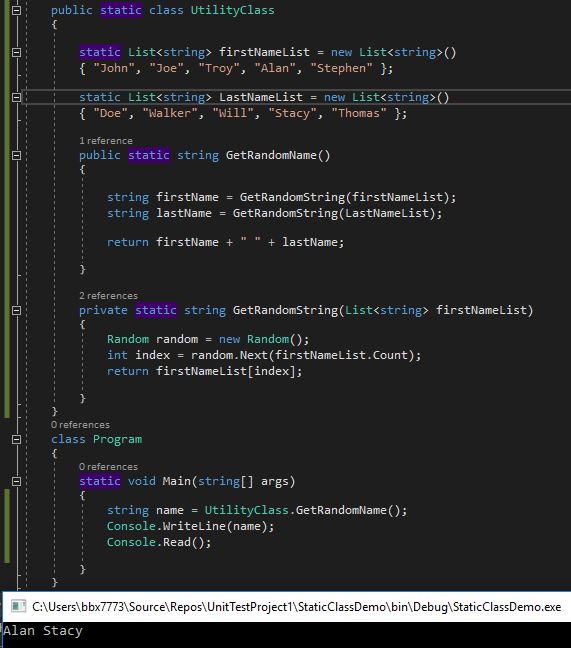Click the highlighted static keyword of GetRandomName
Screen dimensions: 571x648
pyautogui.click(x=149, y=156)
